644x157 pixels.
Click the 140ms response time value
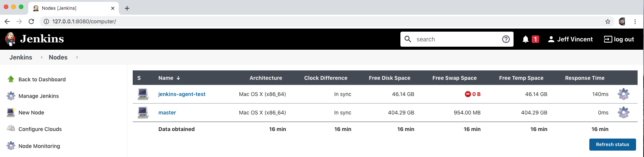(x=600, y=94)
